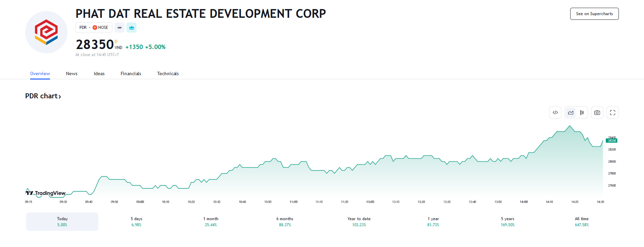644x247 pixels.
Task: Open the Financials tab
Action: tap(131, 73)
